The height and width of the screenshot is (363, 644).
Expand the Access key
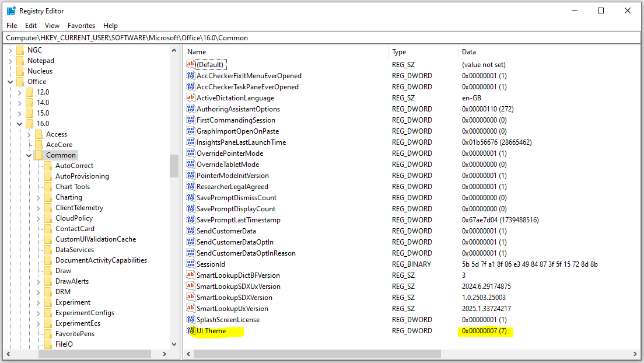point(29,134)
